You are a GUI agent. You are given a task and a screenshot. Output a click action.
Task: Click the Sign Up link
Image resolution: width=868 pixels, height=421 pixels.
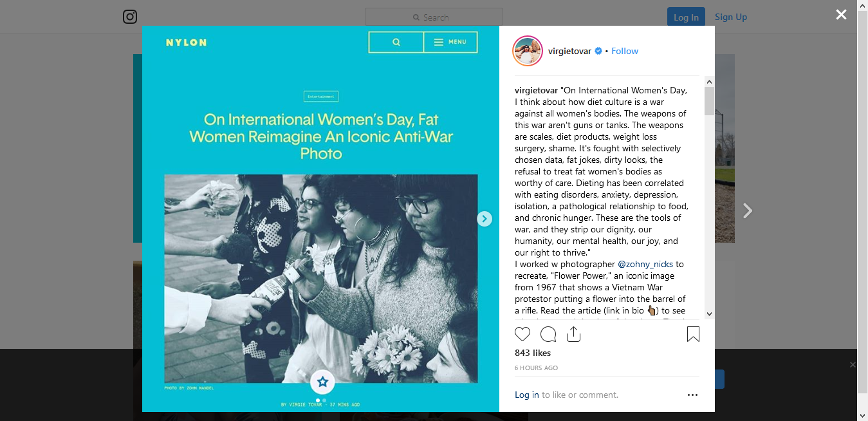pyautogui.click(x=731, y=17)
